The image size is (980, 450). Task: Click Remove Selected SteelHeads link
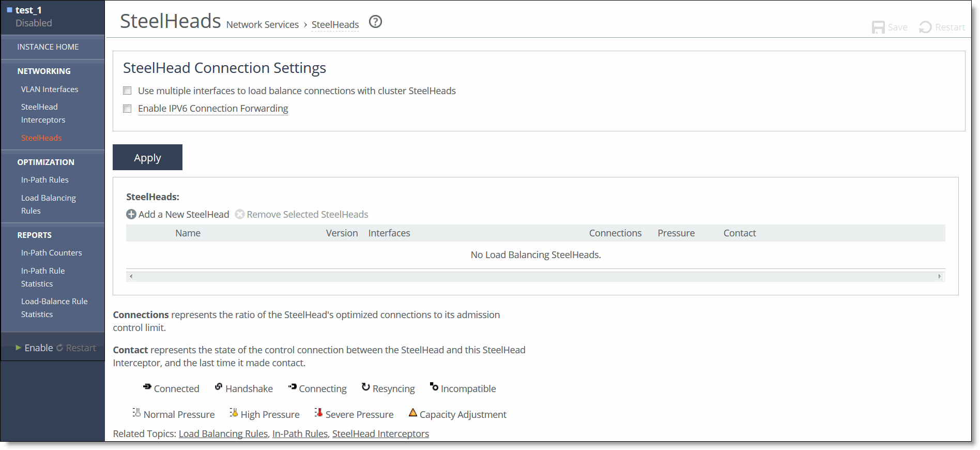click(308, 214)
